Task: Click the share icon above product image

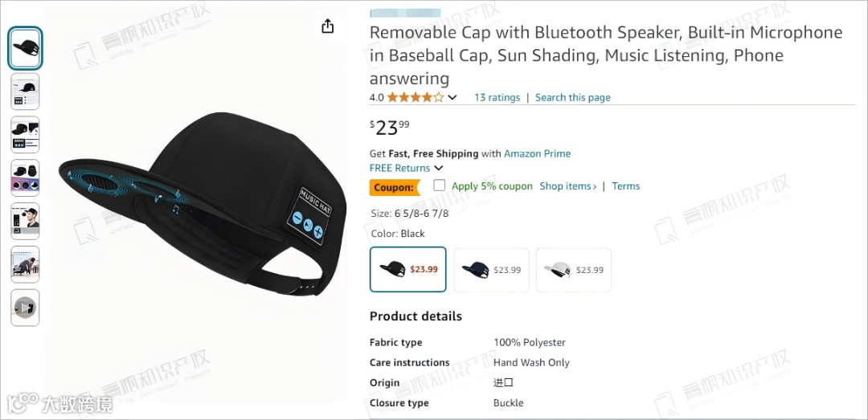Action: coord(328,26)
